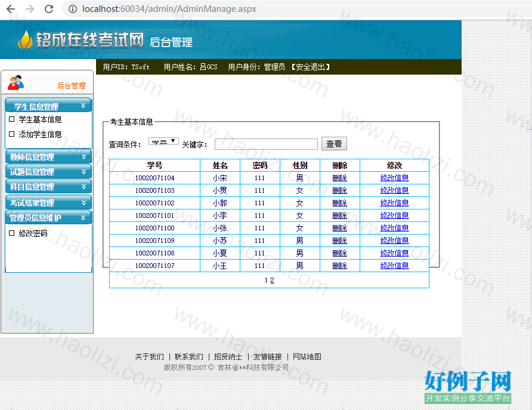Click the 关于我们 footer link

(x=149, y=357)
